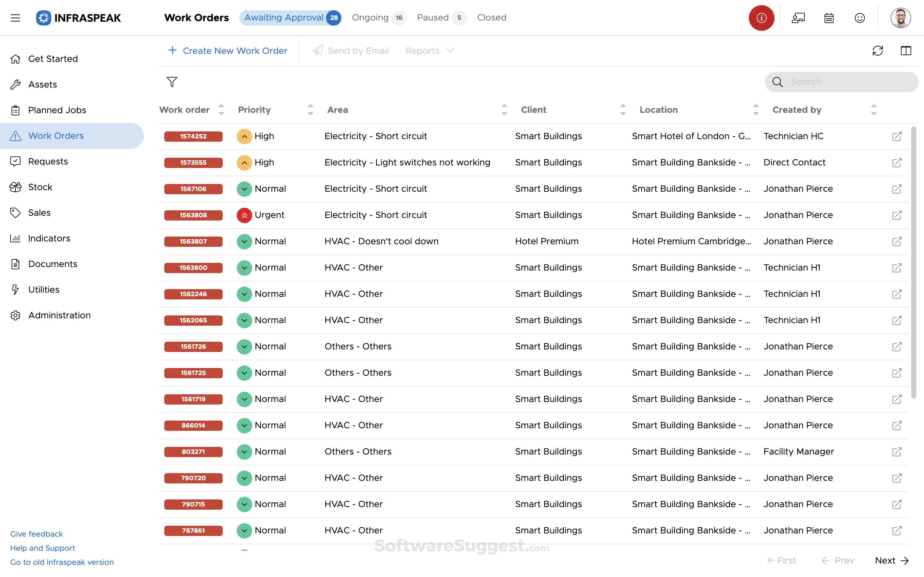Click the support chat icon in header
This screenshot has width=924, height=577.
(x=798, y=18)
